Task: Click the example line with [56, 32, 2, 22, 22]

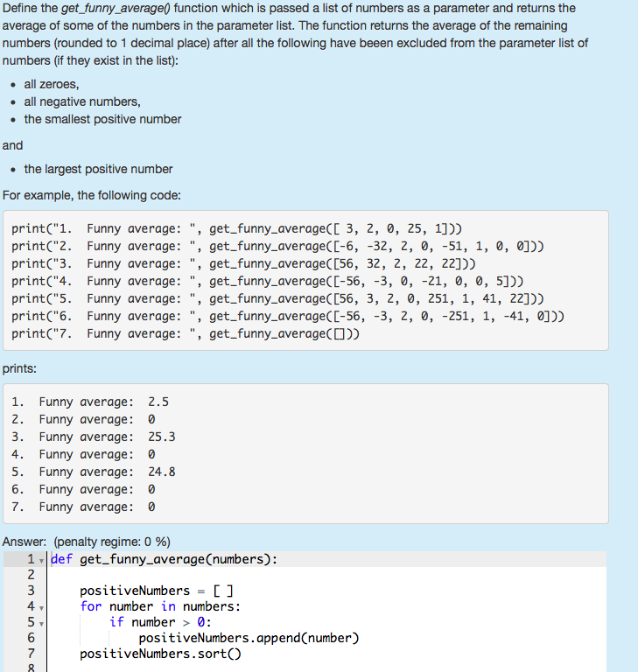Action: (x=243, y=263)
